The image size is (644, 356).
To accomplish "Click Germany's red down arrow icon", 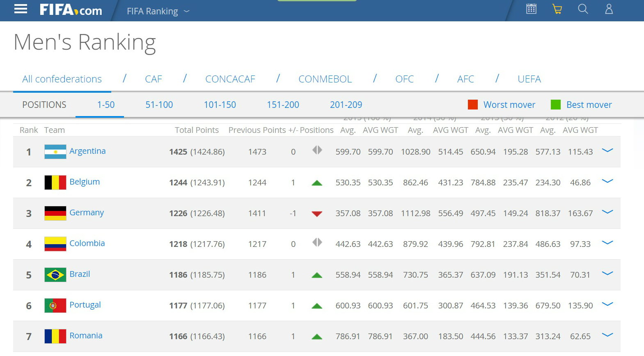I will pos(317,214).
